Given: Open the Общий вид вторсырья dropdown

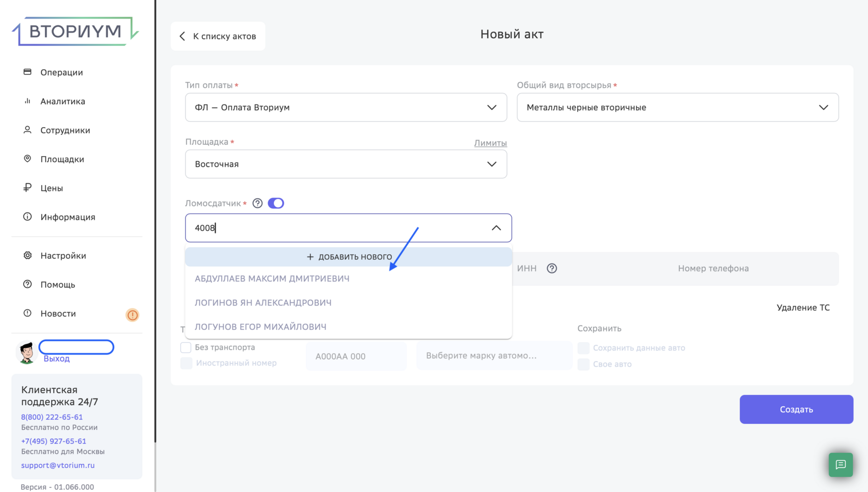Looking at the screenshot, I should (677, 107).
